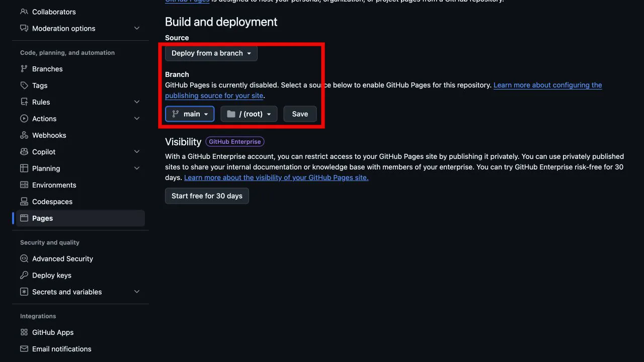The height and width of the screenshot is (362, 644).
Task: Open Codespaces settings
Action: [x=80, y=202]
